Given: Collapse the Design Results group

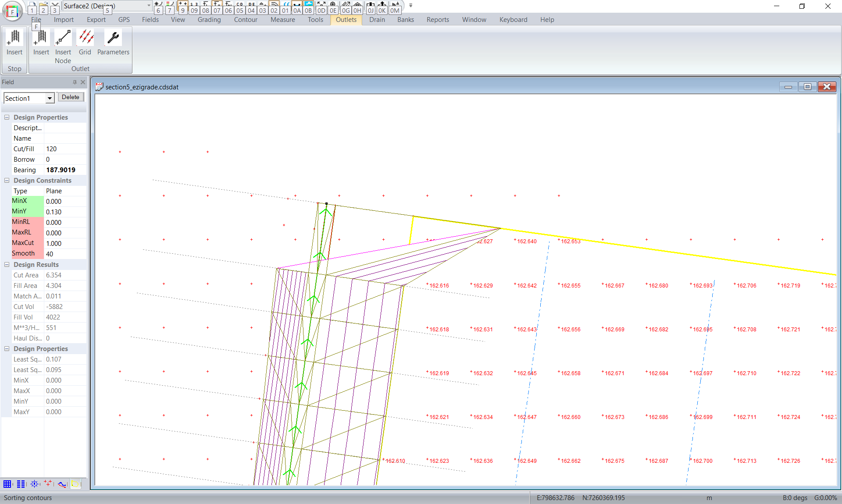Looking at the screenshot, I should [x=7, y=264].
